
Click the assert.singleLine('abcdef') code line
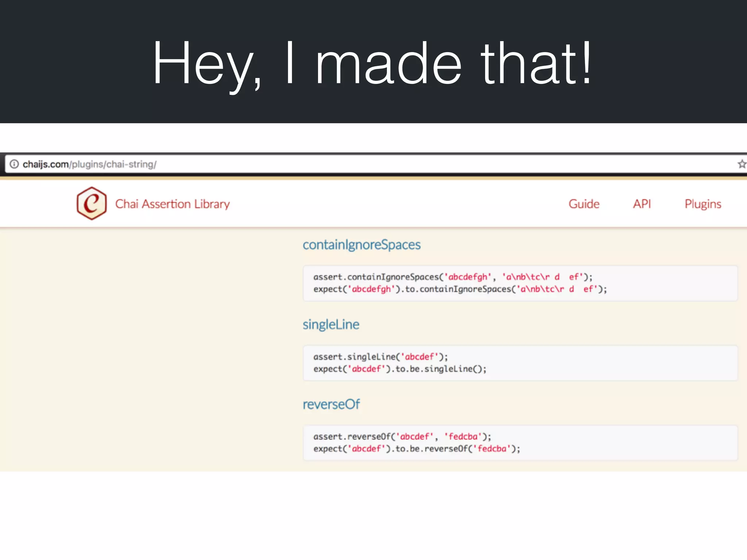tap(381, 357)
